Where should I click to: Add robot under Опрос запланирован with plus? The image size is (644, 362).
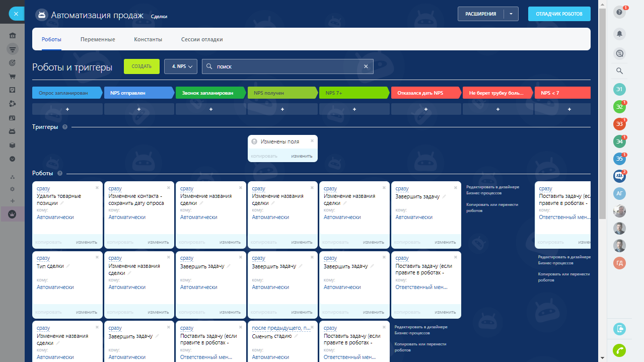point(67,109)
